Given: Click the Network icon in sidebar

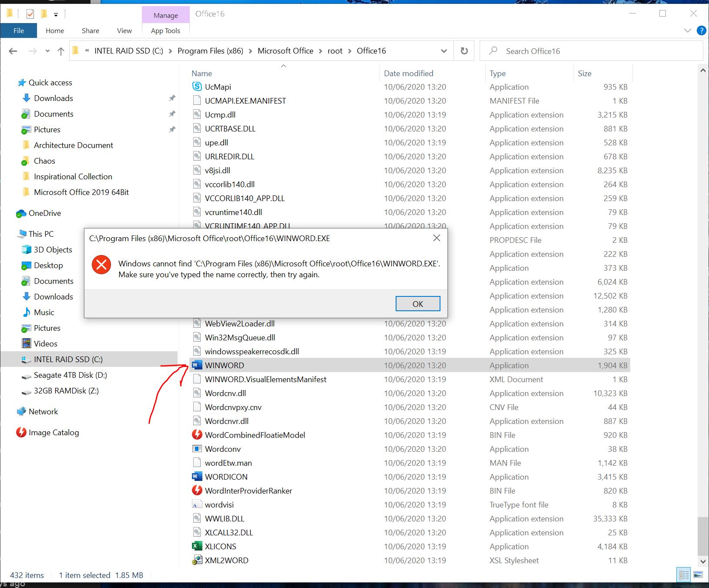Looking at the screenshot, I should click(21, 411).
